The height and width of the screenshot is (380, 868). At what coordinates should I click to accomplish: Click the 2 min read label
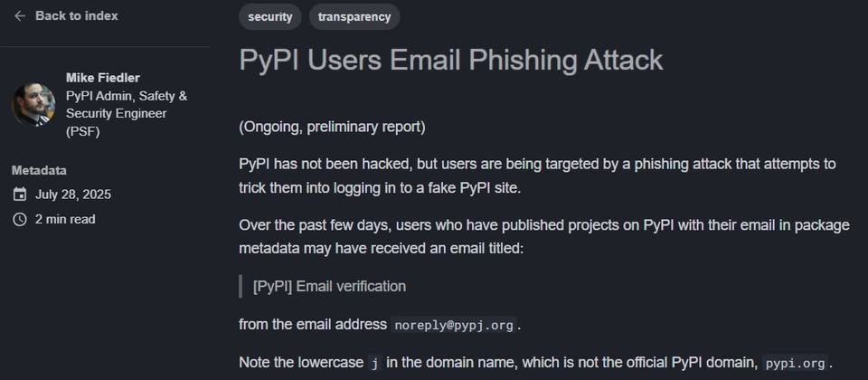(65, 219)
